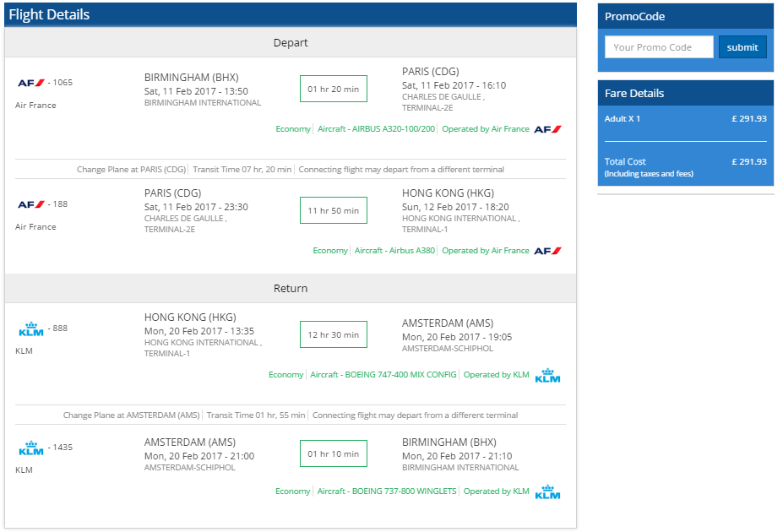Viewport: 783px width, 532px height.
Task: Click Aircraft - AIRBUS A320-100/200 link
Action: (x=376, y=128)
